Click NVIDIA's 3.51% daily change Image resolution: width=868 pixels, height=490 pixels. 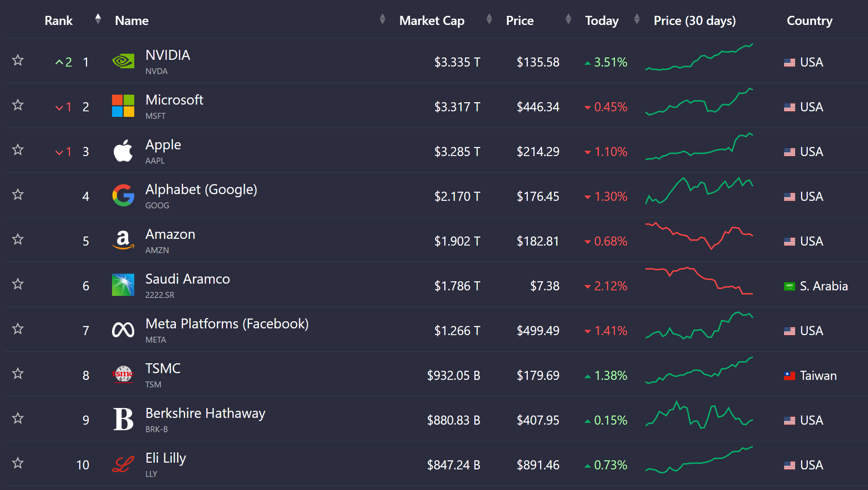(x=606, y=62)
